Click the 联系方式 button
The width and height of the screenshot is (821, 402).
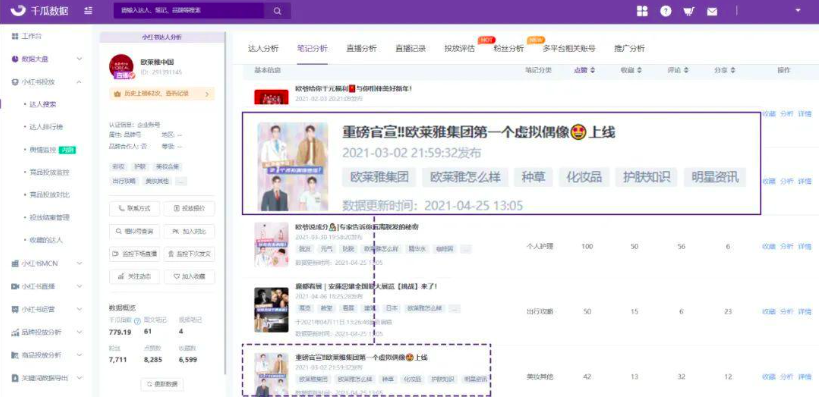click(134, 208)
